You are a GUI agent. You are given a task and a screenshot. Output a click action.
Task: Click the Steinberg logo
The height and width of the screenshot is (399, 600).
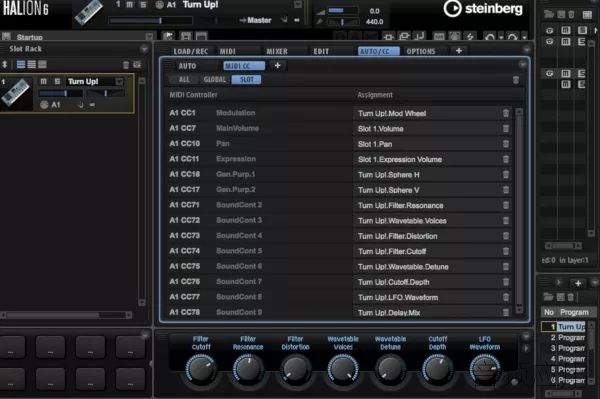pos(483,9)
